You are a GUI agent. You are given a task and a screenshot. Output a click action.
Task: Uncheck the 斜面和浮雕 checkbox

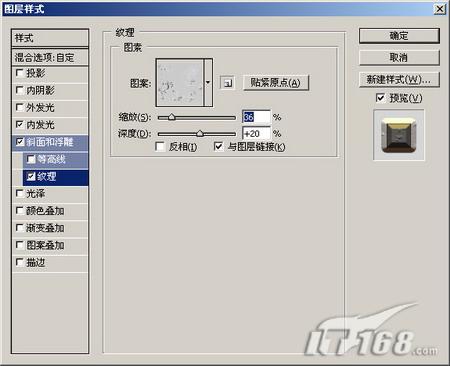coord(19,142)
